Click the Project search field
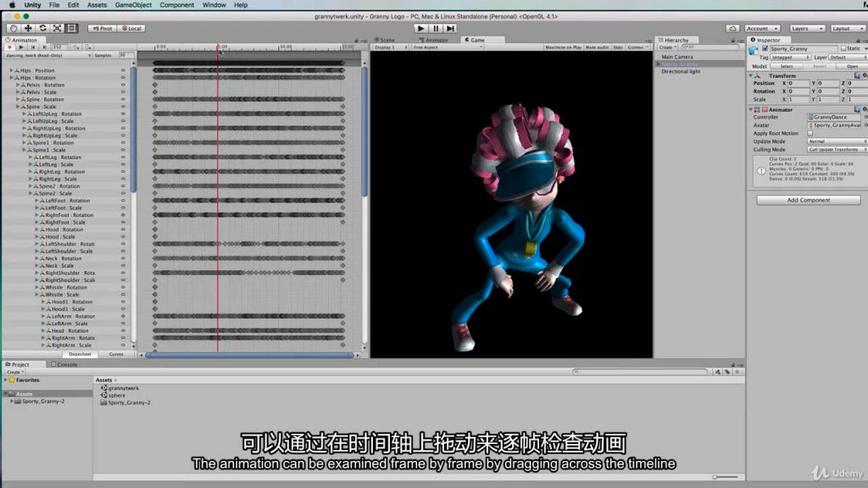Viewport: 868px width, 488px height. 641,372
